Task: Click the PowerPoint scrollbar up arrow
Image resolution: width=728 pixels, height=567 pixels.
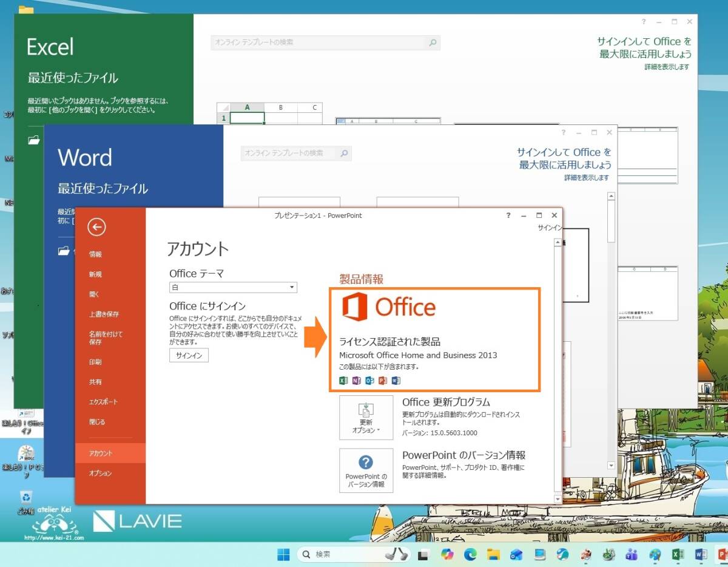Action: [558, 243]
